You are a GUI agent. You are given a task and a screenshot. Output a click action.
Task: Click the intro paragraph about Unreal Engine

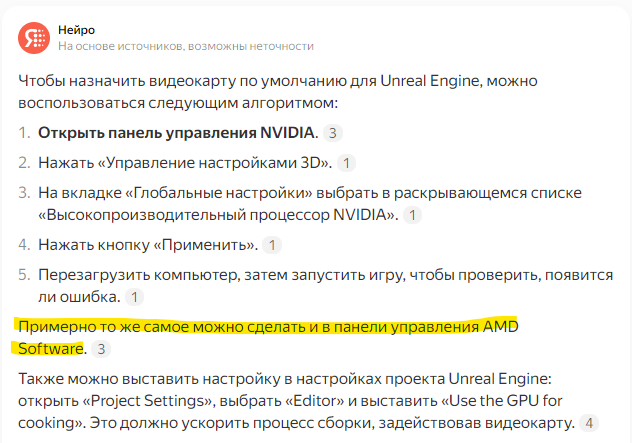(278, 92)
